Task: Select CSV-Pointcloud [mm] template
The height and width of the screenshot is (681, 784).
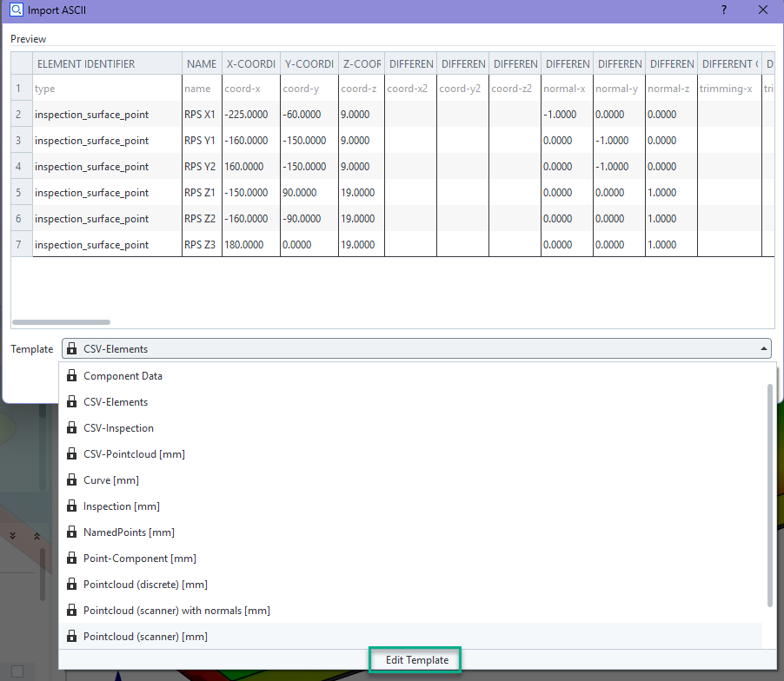Action: click(x=134, y=454)
